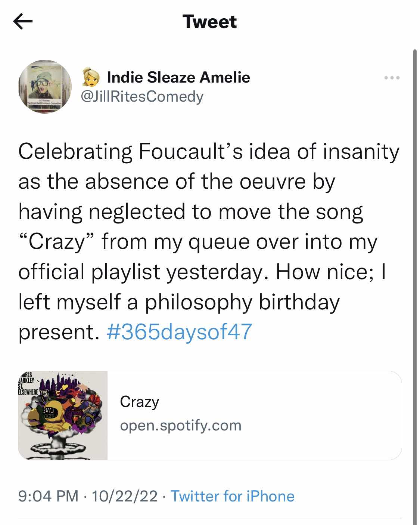Click the word philosophy in the tweet
Screen dimensions: 420x525
point(199,302)
